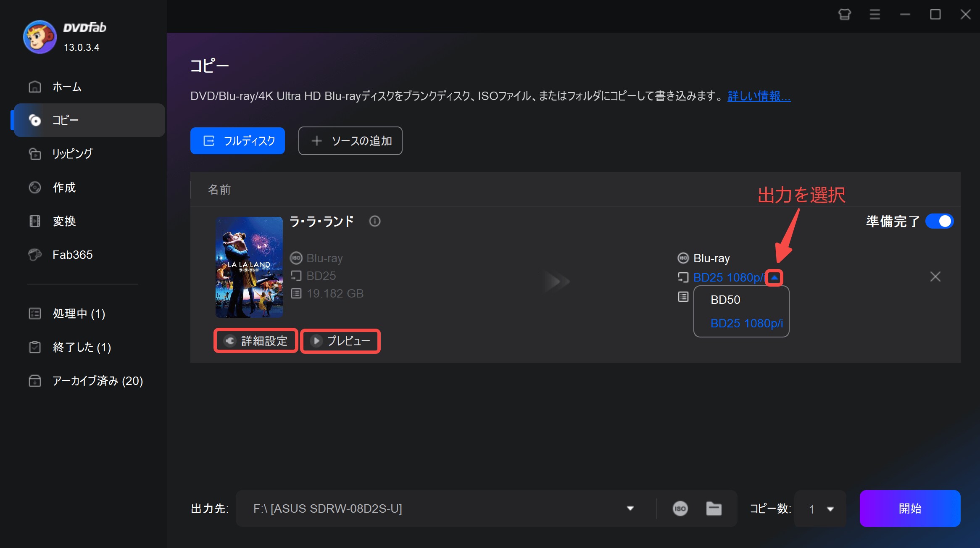
Task: Remove the ラ・ラ・ランド task with X
Action: click(x=935, y=277)
